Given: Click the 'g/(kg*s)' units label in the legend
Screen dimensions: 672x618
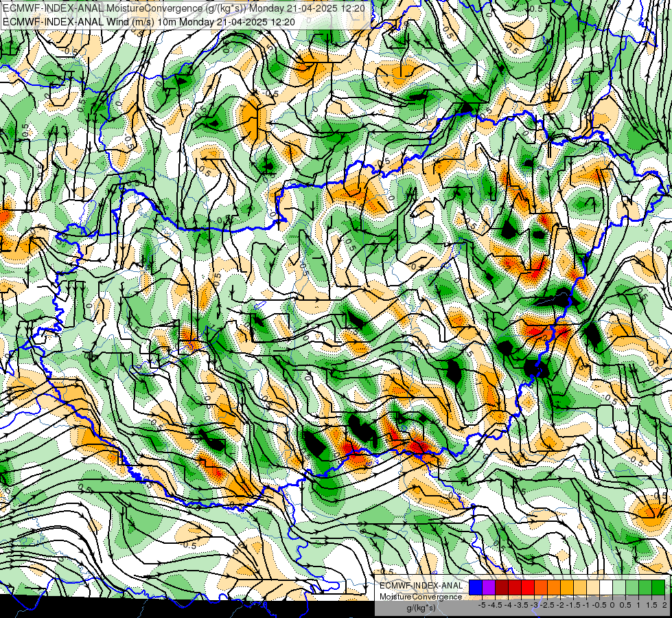Looking at the screenshot, I should [x=421, y=608].
